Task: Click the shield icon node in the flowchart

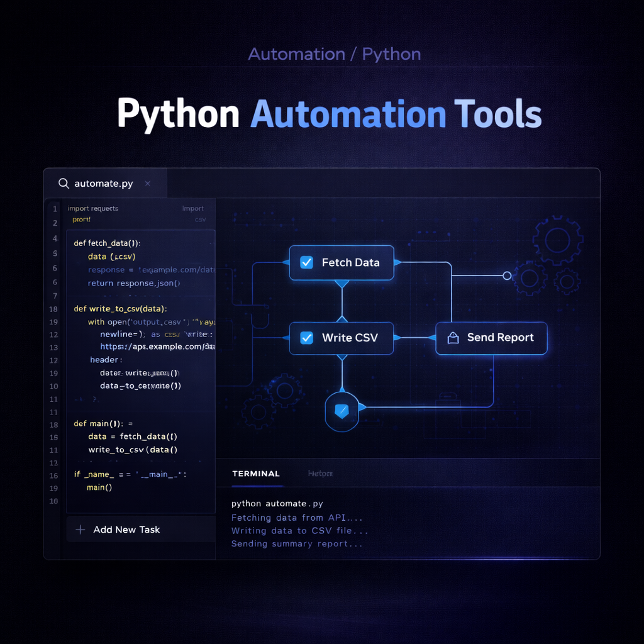Action: [341, 412]
